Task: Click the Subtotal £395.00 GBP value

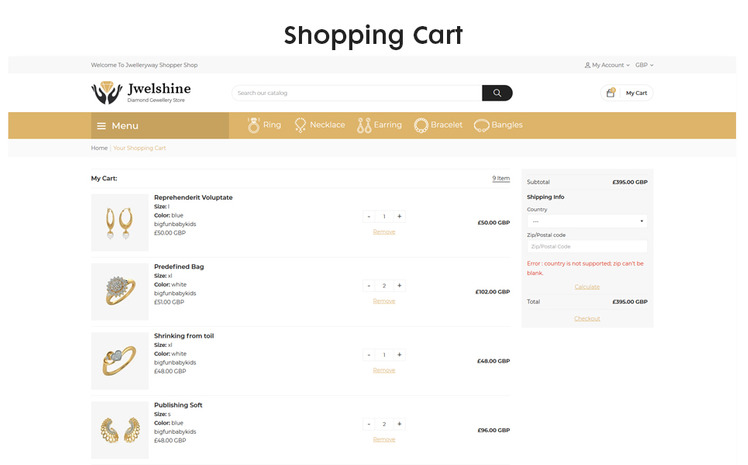Action: point(630,182)
